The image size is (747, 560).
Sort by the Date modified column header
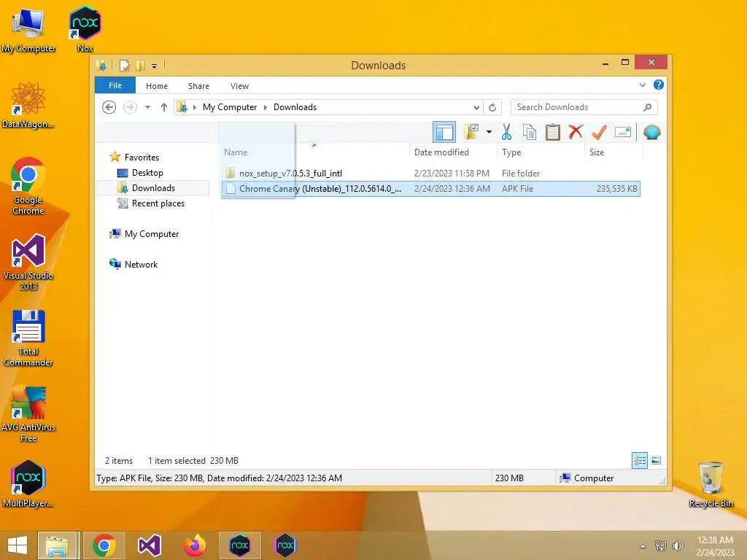click(453, 152)
